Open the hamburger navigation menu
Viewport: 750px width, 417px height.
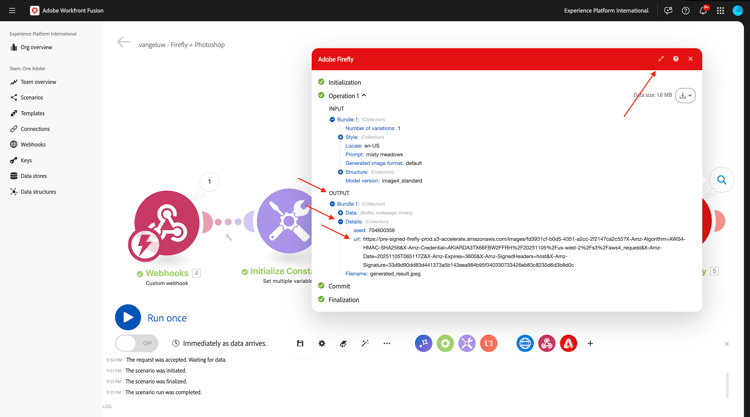[12, 11]
